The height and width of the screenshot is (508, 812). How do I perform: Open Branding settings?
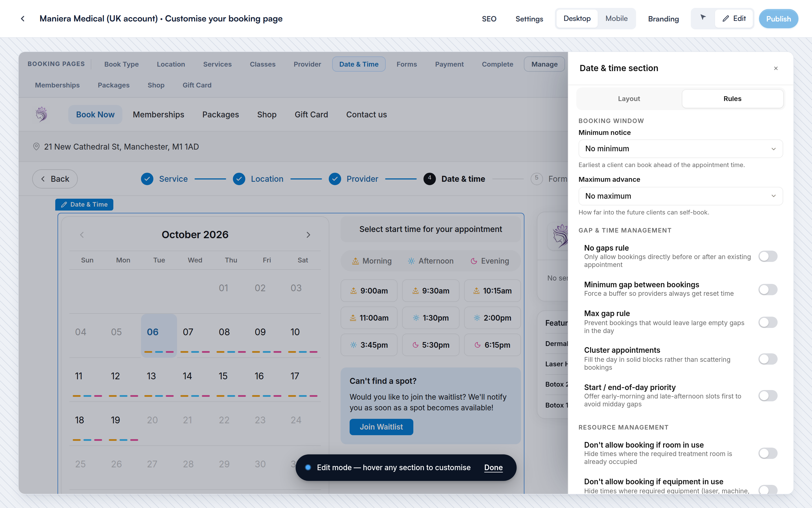pyautogui.click(x=663, y=19)
